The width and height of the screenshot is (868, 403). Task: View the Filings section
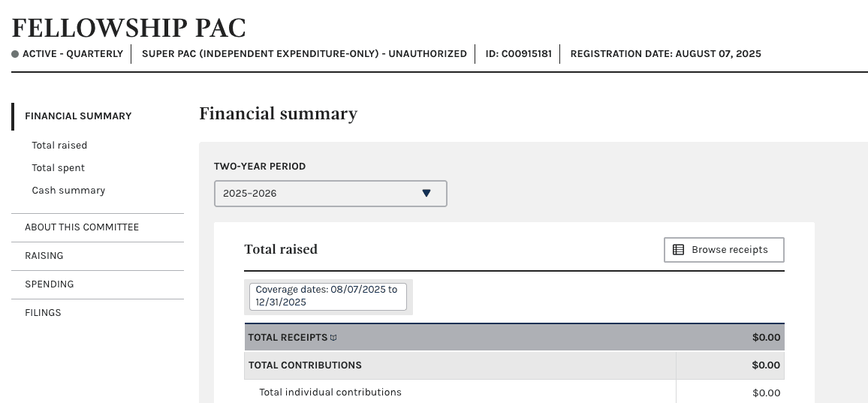43,313
